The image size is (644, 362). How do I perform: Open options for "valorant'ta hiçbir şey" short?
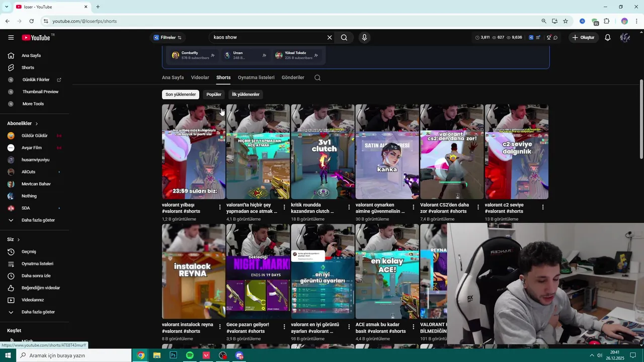[x=284, y=207]
